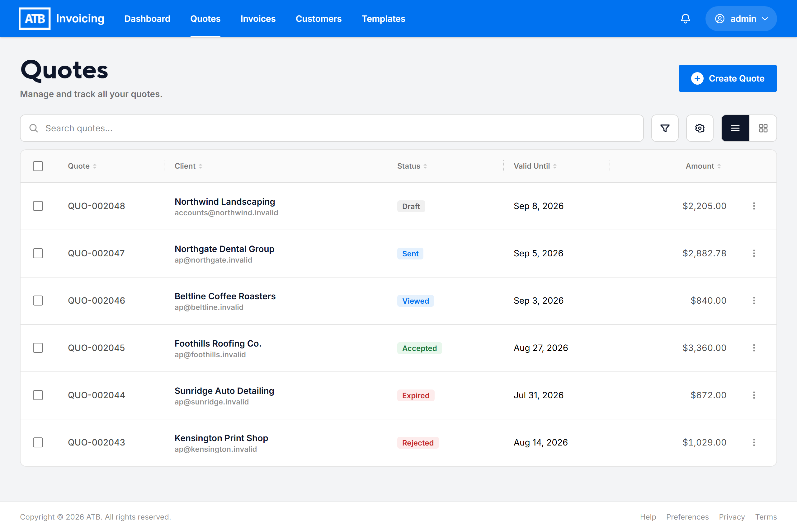
Task: Switch to list view
Action: (735, 128)
